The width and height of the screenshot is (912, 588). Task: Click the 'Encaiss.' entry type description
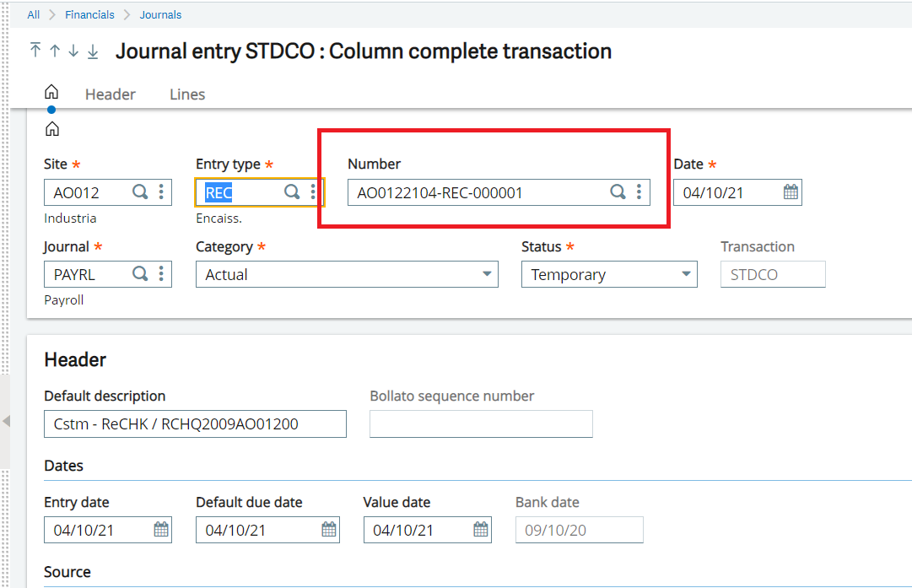pos(219,218)
